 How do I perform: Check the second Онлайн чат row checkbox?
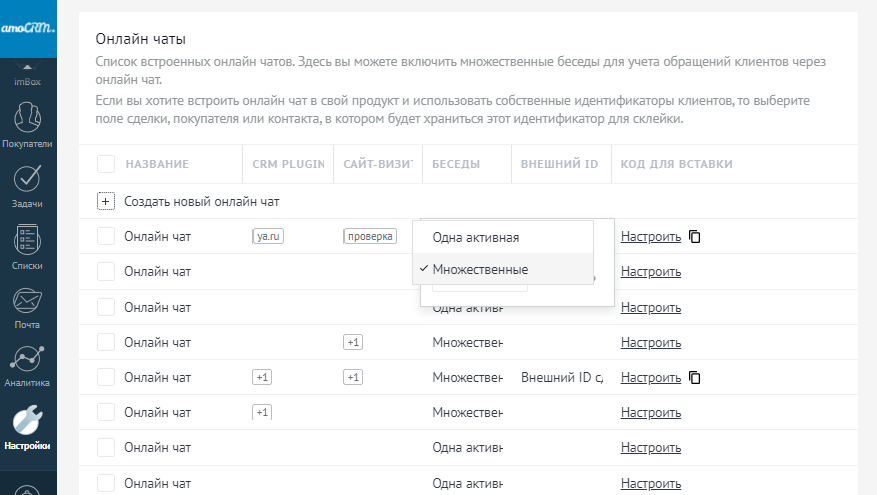point(106,271)
